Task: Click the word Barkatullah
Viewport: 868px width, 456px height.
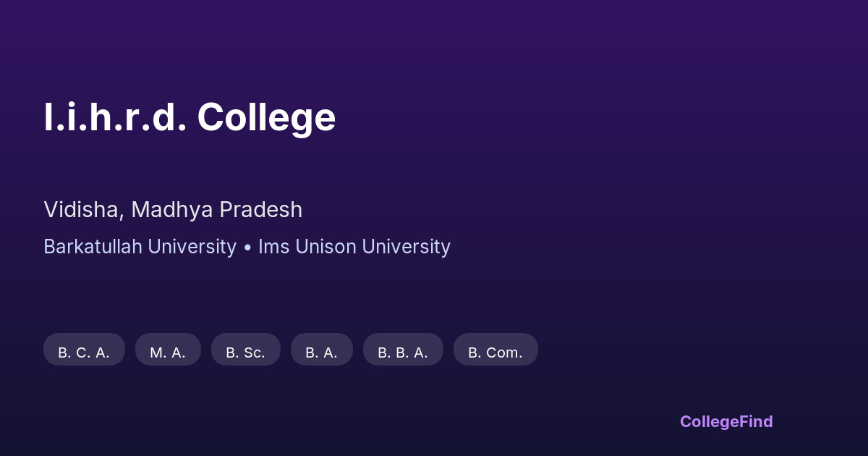Action: point(93,247)
